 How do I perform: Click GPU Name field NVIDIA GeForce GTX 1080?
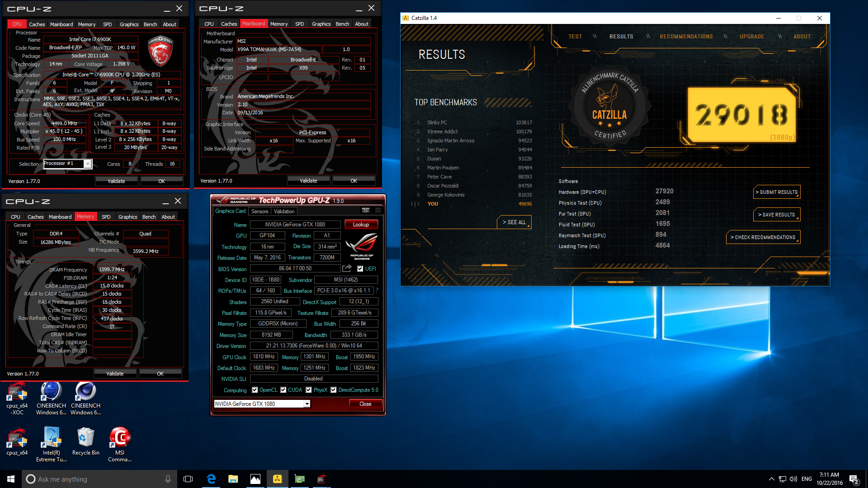pyautogui.click(x=295, y=225)
